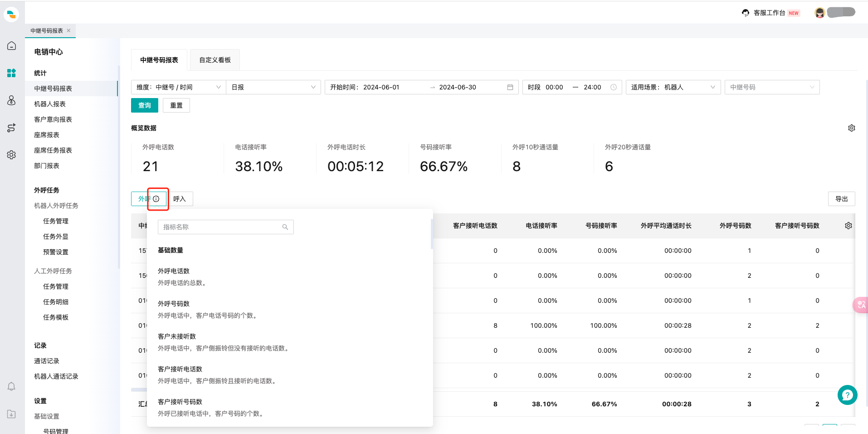
Task: Expand 人工外呼任务 group
Action: [x=53, y=271]
